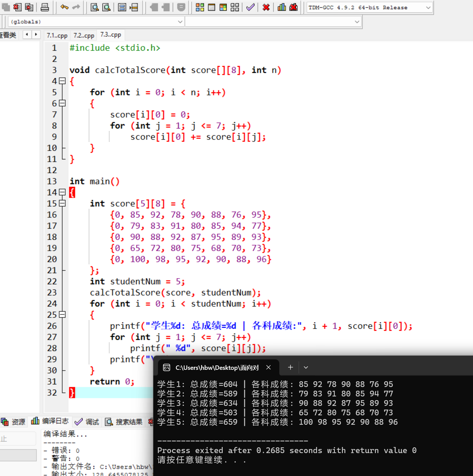Open the 调试 (Debug) bottom tab
Screen dimensions: 473x476
87,422
